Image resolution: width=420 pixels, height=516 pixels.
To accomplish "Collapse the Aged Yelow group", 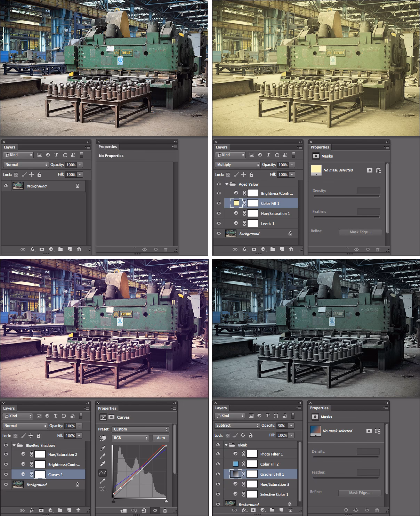I will pos(226,184).
